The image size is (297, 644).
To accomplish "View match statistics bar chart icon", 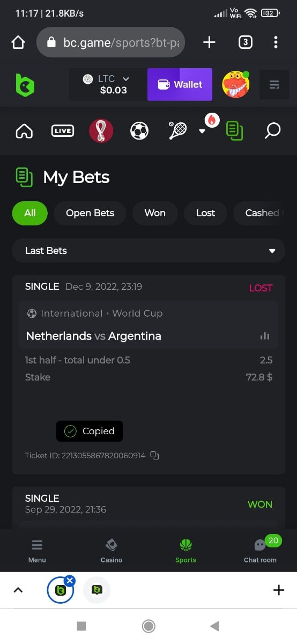I will 264,336.
